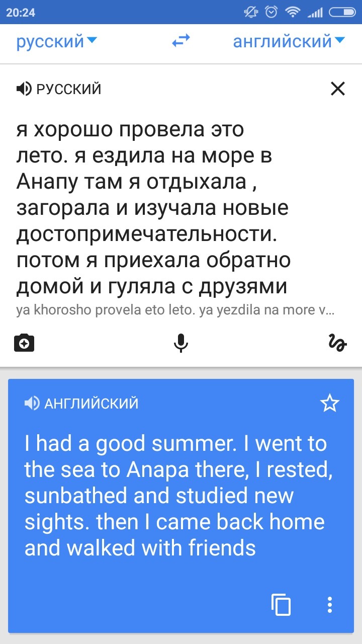Swap source and target languages

tap(181, 42)
